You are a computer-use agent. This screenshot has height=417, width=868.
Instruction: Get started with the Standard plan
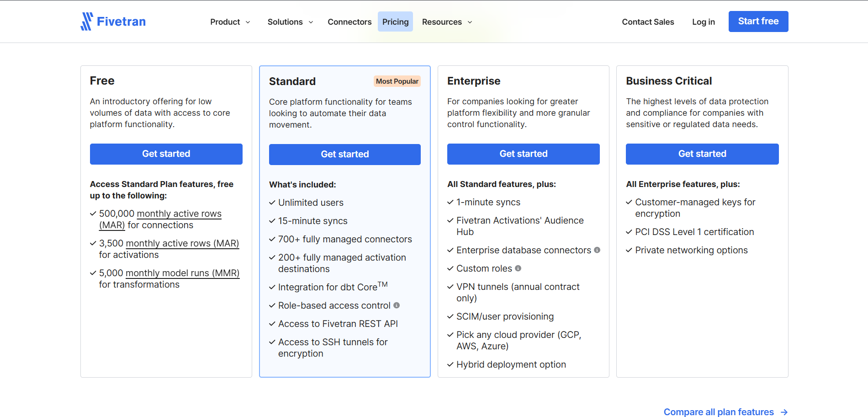point(345,155)
